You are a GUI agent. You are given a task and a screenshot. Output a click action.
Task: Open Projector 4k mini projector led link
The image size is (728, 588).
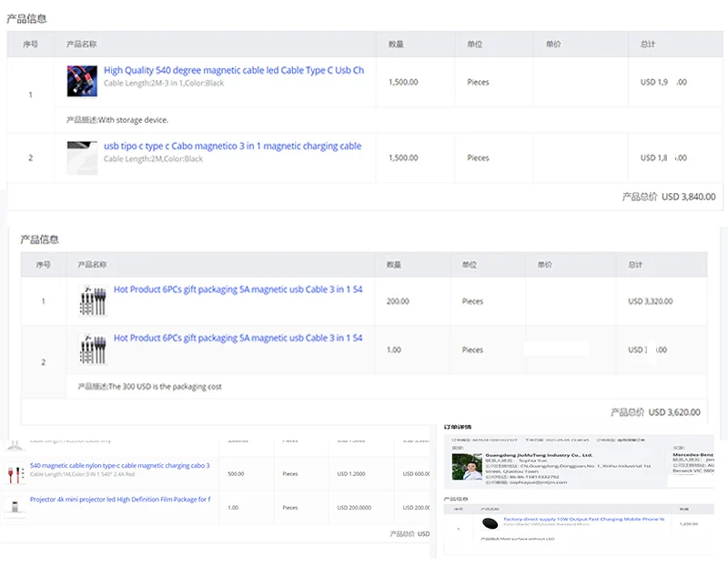(119, 499)
